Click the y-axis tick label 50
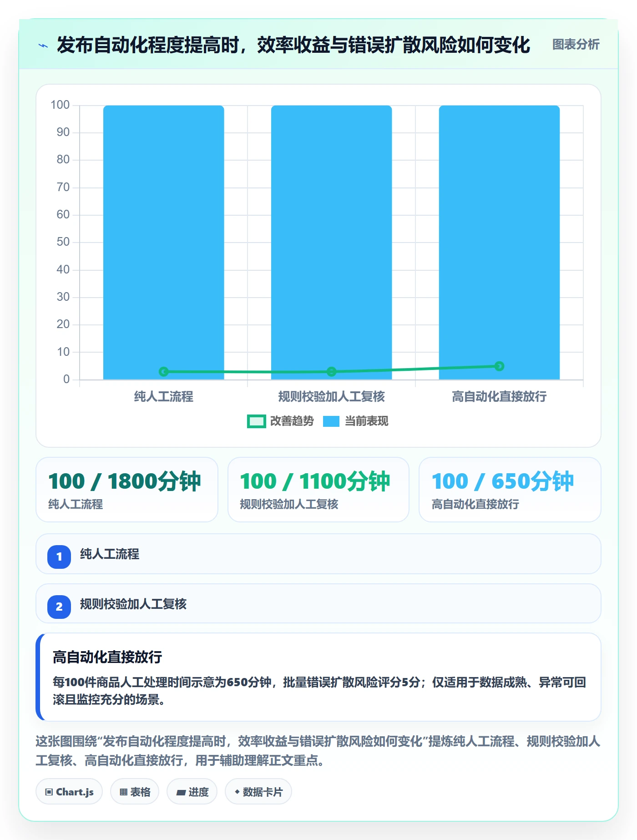The image size is (637, 840). tap(63, 242)
